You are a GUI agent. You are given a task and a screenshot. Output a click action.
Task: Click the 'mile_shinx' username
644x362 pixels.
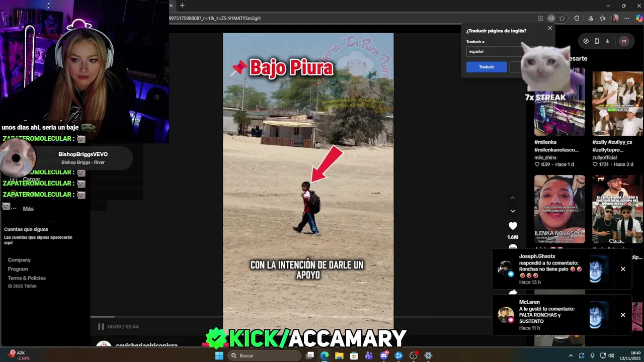[x=545, y=157]
